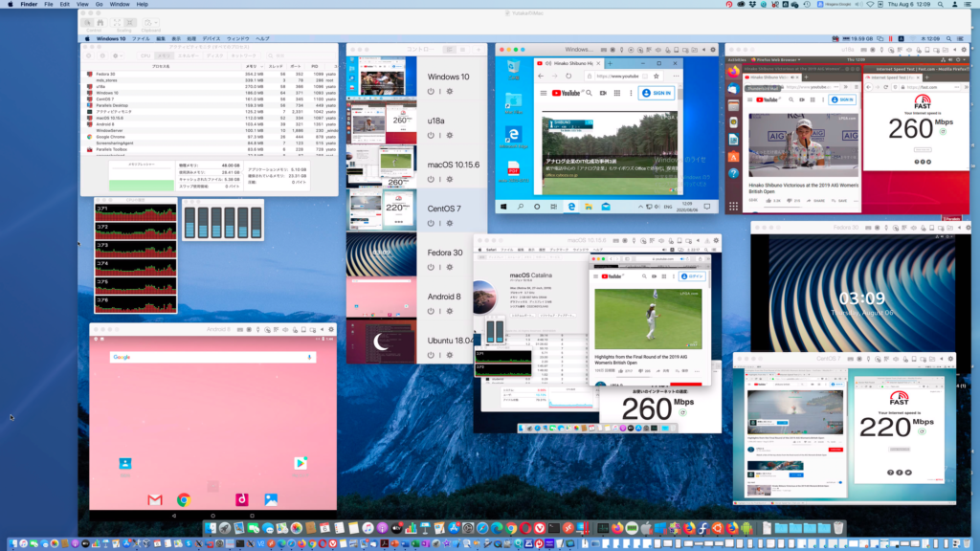Open Play Store on Android home screen
The height and width of the screenshot is (551, 980).
[300, 463]
